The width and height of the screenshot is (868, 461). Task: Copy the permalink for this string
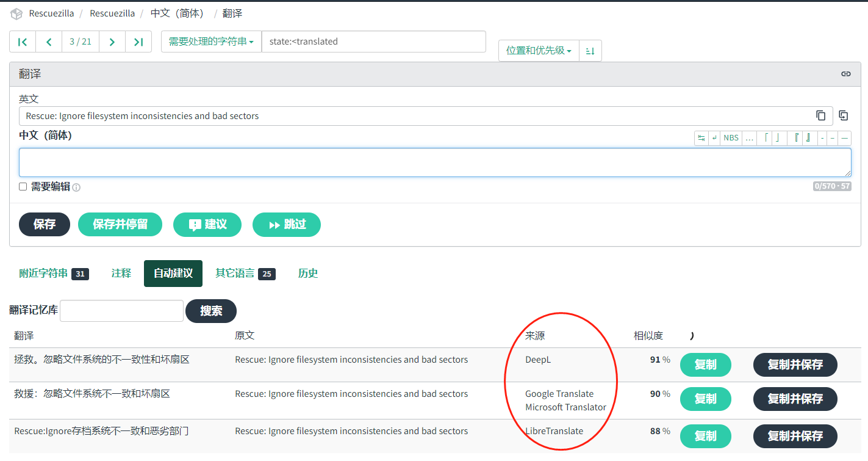(846, 73)
